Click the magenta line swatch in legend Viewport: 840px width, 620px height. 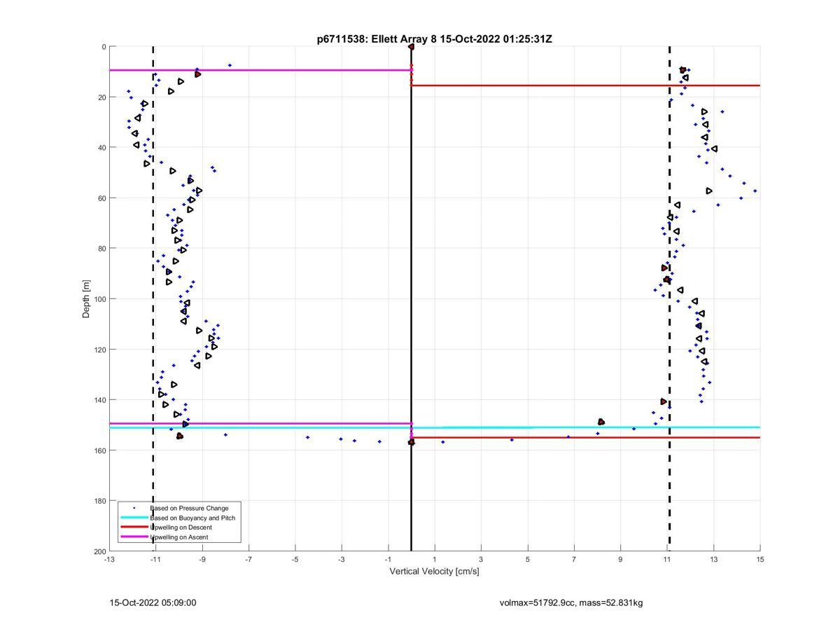pos(134,537)
